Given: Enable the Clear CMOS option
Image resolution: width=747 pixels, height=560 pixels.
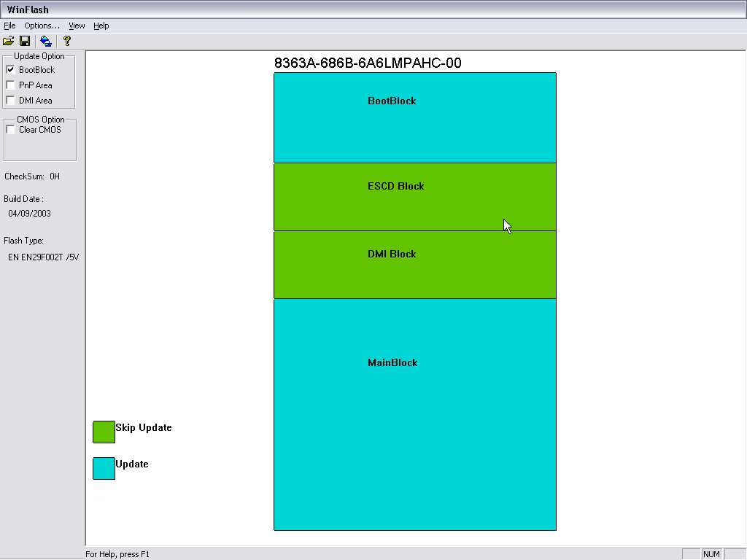Looking at the screenshot, I should coord(10,130).
